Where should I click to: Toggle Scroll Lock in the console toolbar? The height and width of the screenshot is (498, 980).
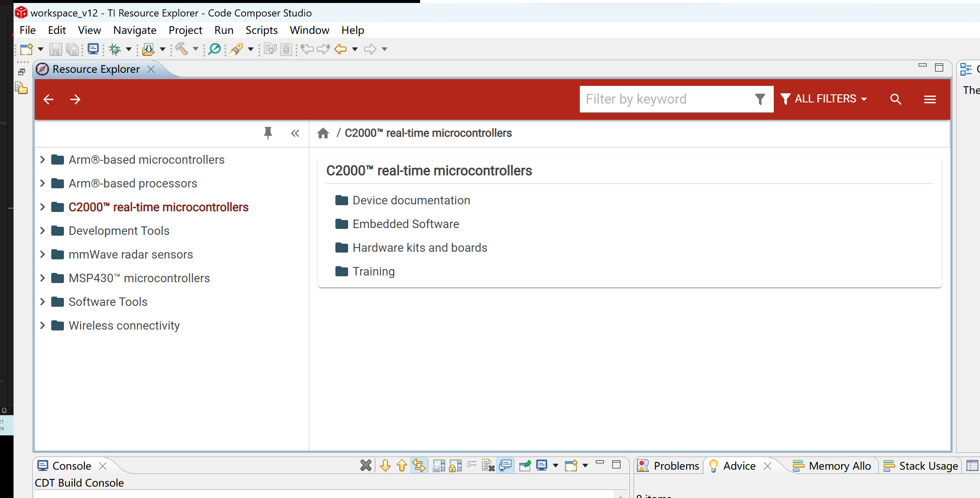click(x=455, y=466)
